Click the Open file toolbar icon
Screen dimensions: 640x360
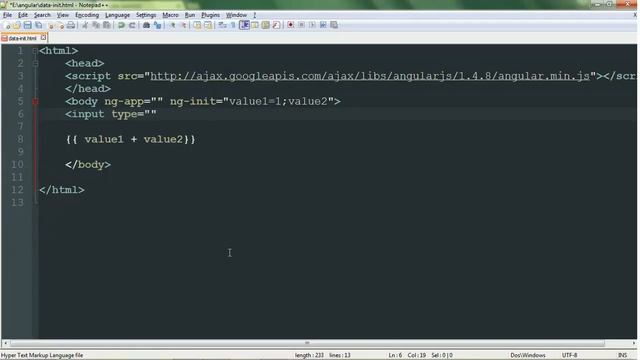[17, 25]
